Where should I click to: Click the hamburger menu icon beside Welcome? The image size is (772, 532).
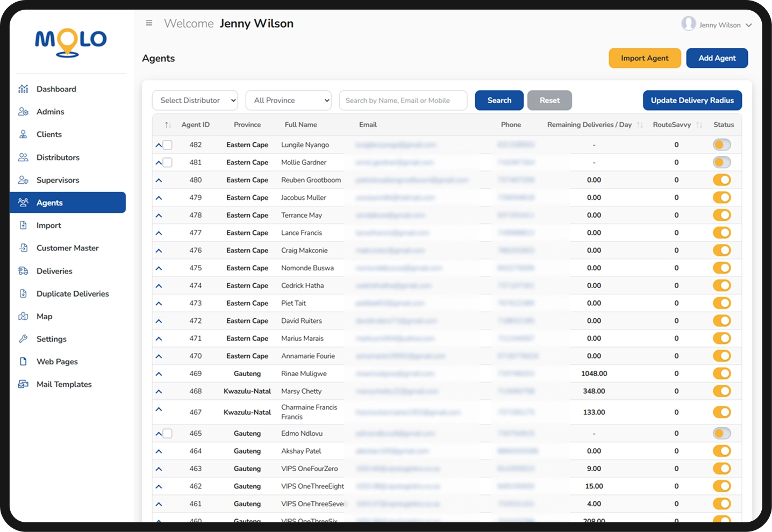[x=149, y=23]
